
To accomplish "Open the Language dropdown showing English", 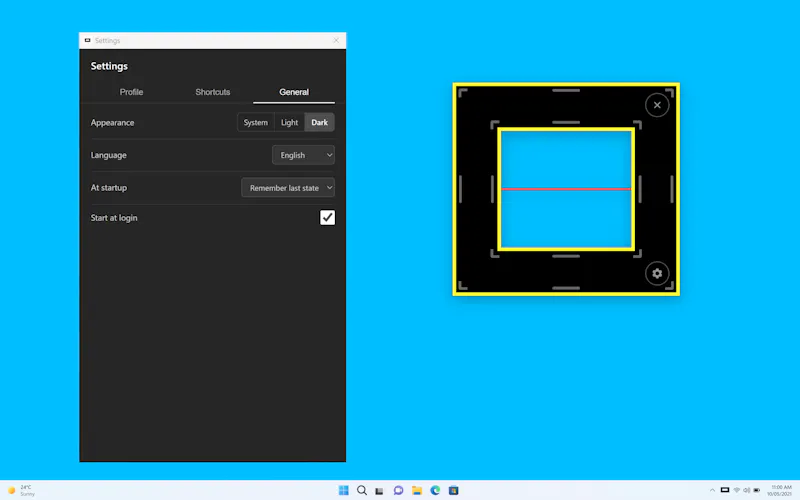I will click(304, 155).
